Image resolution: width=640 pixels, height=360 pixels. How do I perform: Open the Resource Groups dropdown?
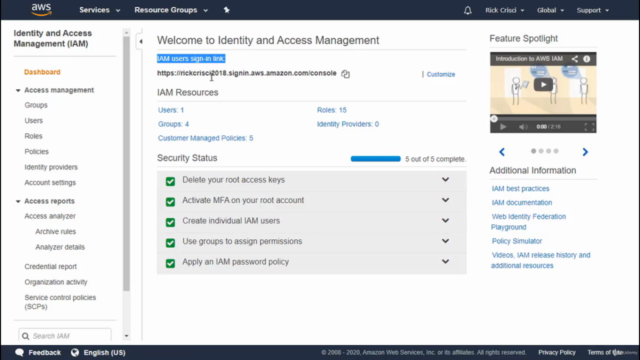coord(171,10)
